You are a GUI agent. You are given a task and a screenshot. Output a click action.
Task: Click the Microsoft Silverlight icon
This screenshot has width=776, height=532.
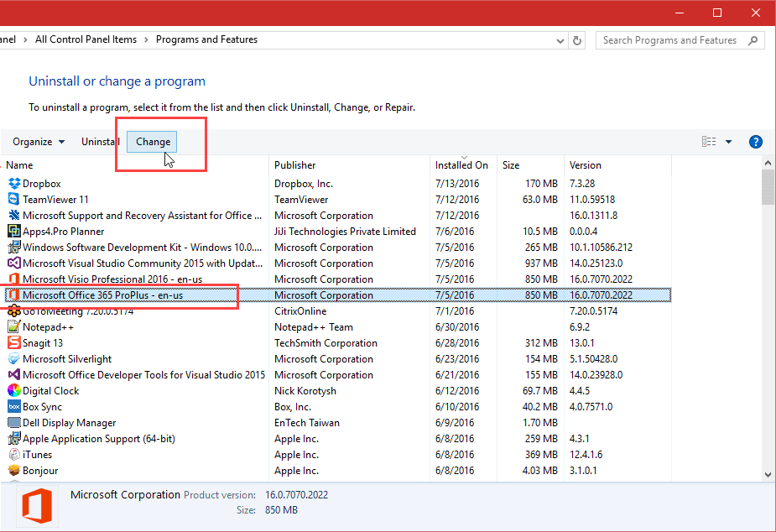(14, 359)
